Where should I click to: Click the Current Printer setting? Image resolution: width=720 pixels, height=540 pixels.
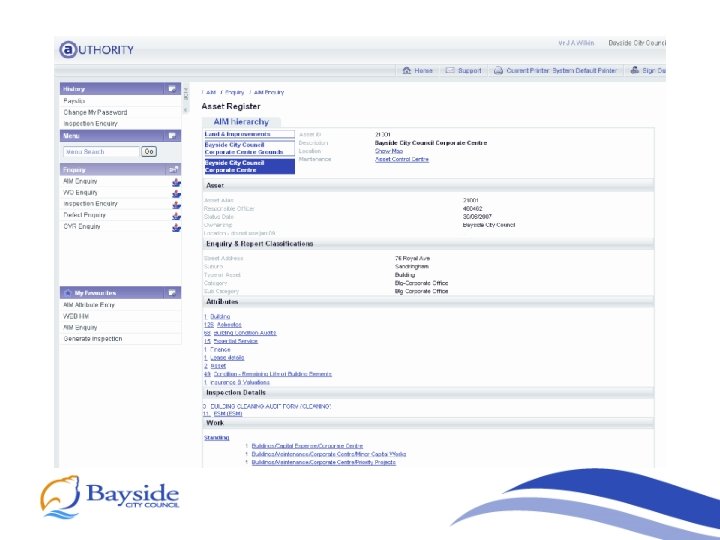(555, 70)
